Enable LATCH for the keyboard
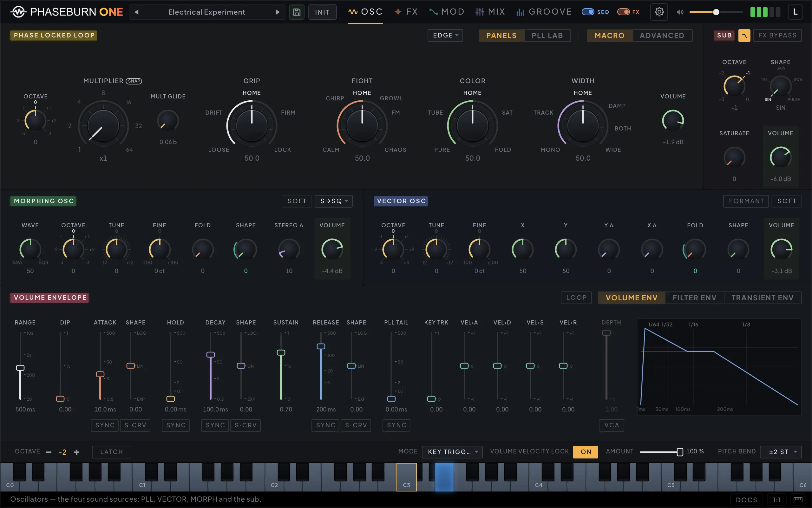Screen dimensions: 812x508 pos(111,452)
